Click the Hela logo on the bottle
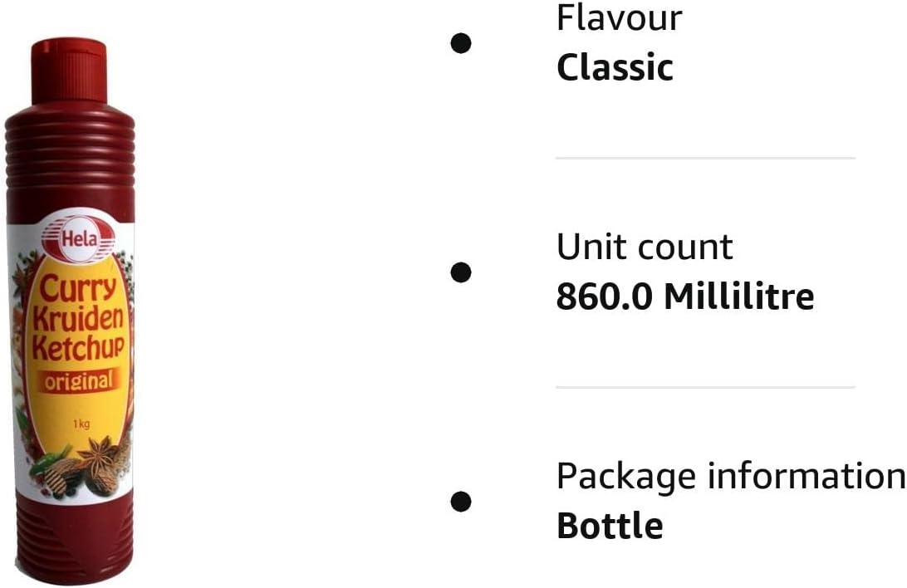907x588 pixels. (x=77, y=241)
